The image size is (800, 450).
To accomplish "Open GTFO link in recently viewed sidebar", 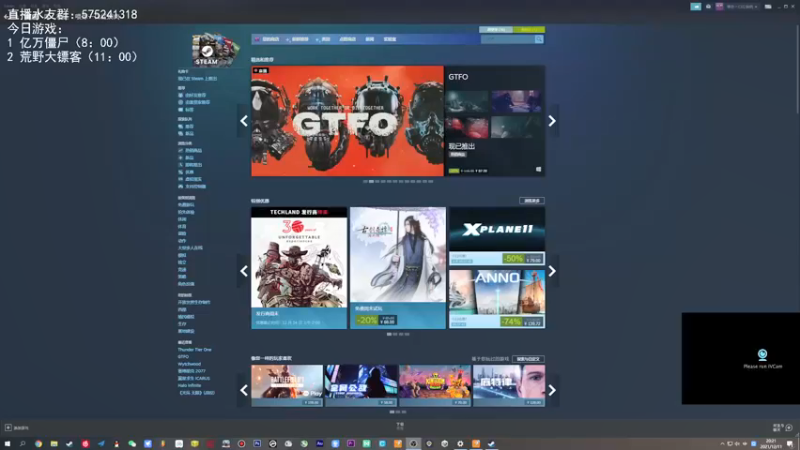I will pyautogui.click(x=183, y=357).
